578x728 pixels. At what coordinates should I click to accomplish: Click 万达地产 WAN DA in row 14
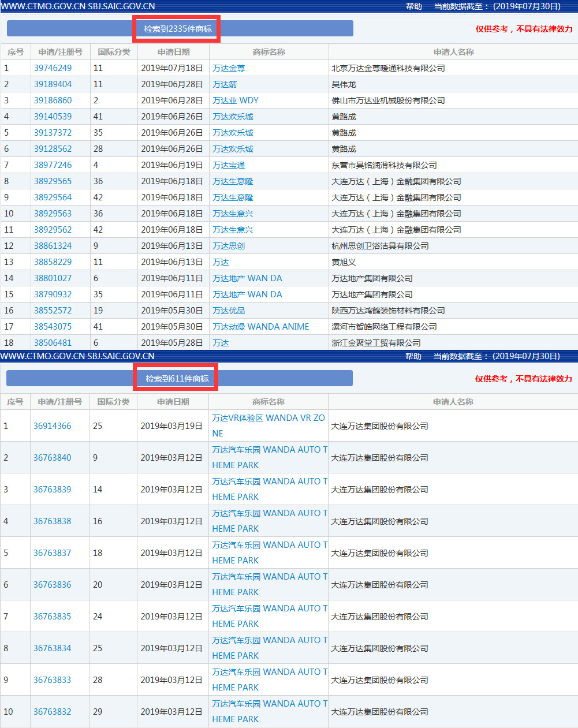pos(247,278)
